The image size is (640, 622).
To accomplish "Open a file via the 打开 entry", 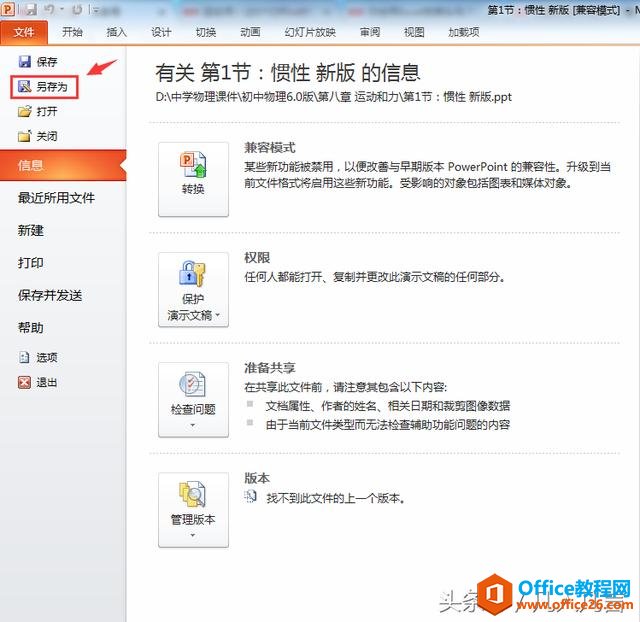I will [x=38, y=111].
